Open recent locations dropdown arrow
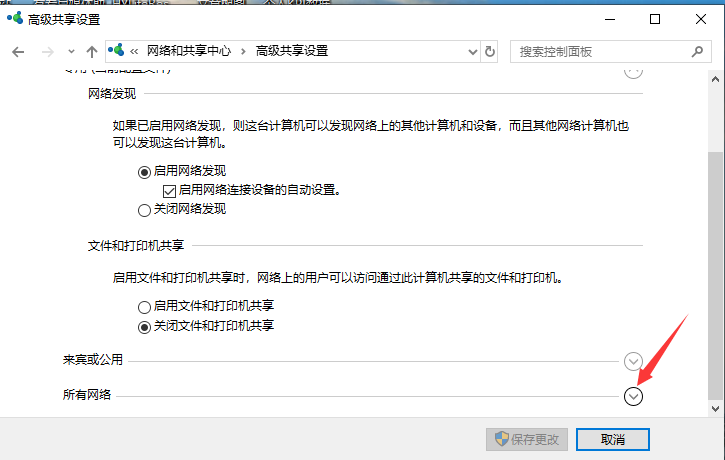Image resolution: width=725 pixels, height=460 pixels. (71, 51)
